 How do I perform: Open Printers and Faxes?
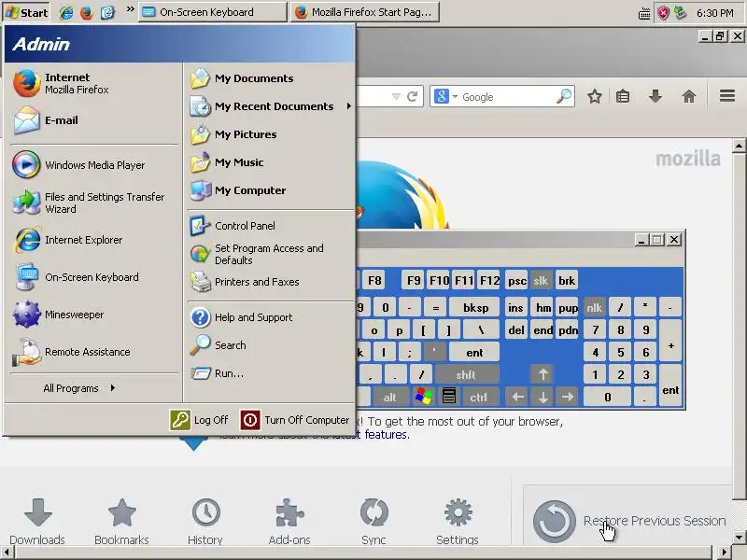(271, 282)
